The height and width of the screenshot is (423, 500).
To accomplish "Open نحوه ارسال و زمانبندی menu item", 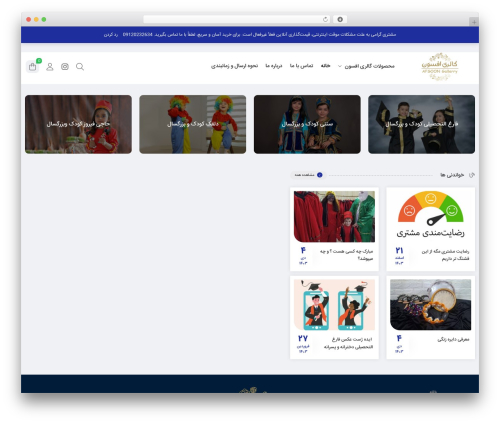I will tap(234, 66).
